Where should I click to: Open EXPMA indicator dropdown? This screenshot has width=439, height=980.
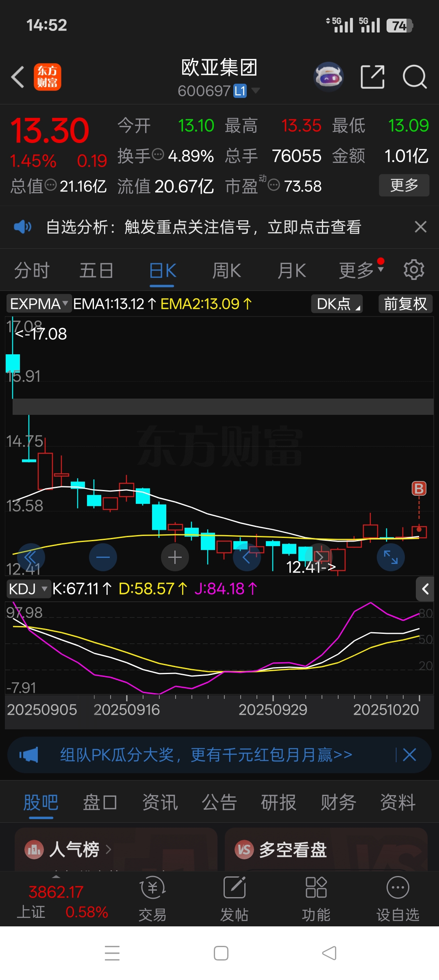[x=39, y=304]
